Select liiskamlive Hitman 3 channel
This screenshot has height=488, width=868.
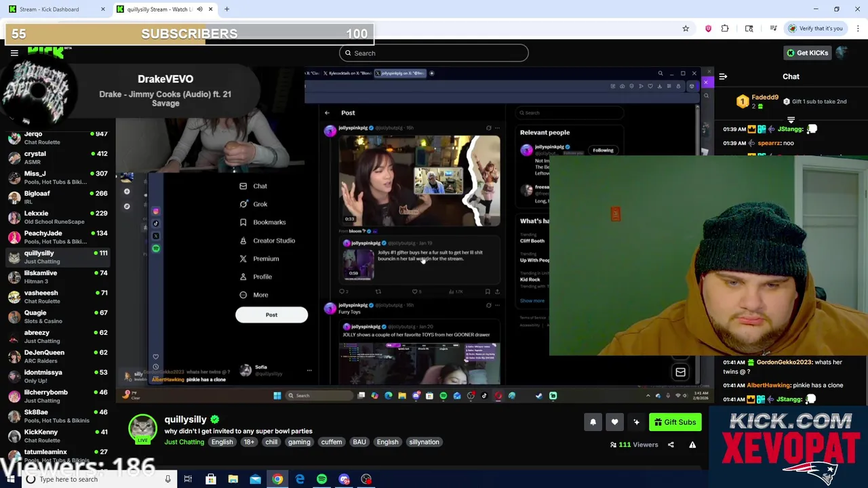pos(58,277)
